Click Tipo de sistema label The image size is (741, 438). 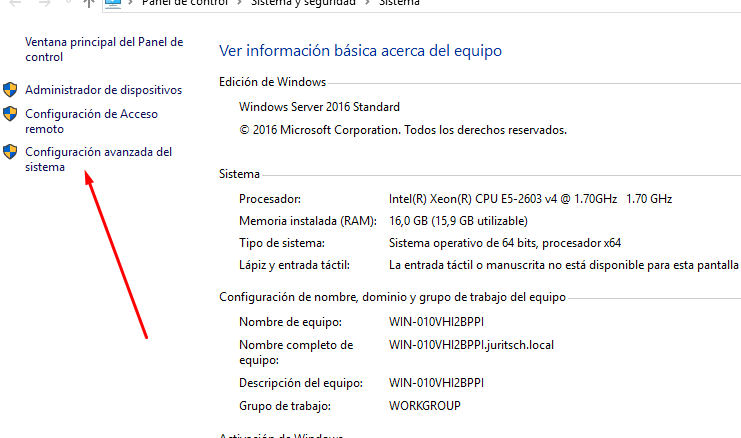point(282,243)
